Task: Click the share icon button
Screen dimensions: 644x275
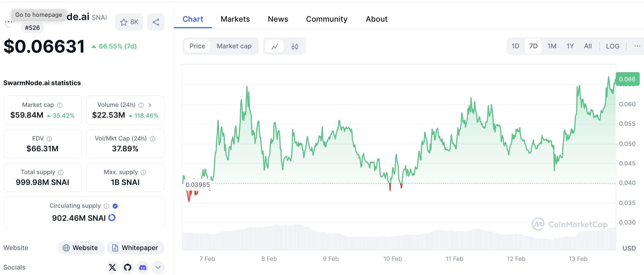Action: (156, 22)
